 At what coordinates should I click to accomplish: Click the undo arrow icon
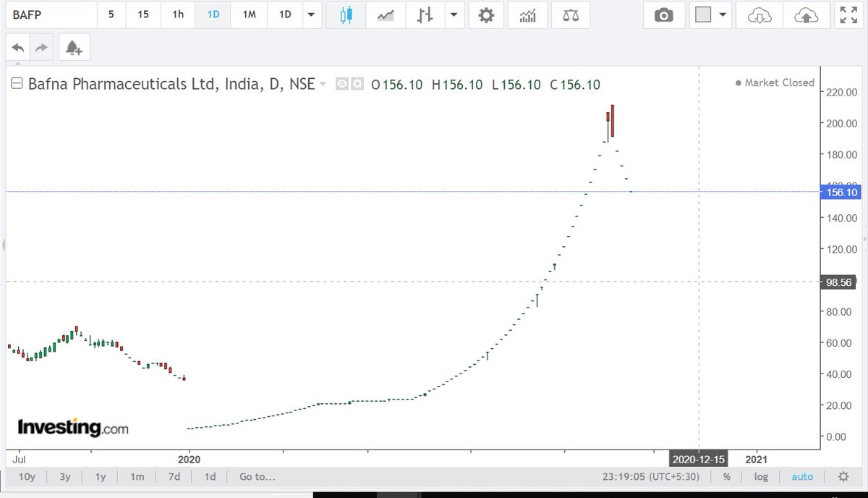coord(18,48)
